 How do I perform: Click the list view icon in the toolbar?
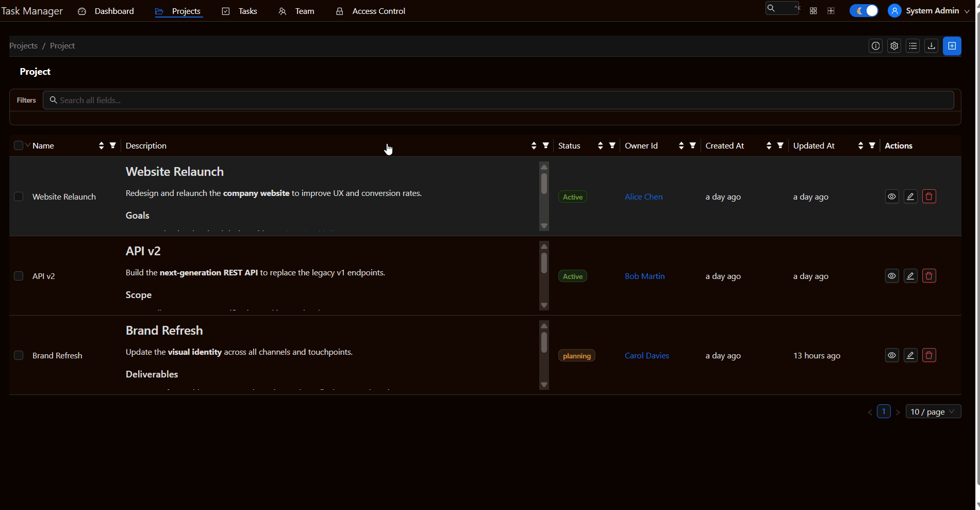(x=912, y=46)
